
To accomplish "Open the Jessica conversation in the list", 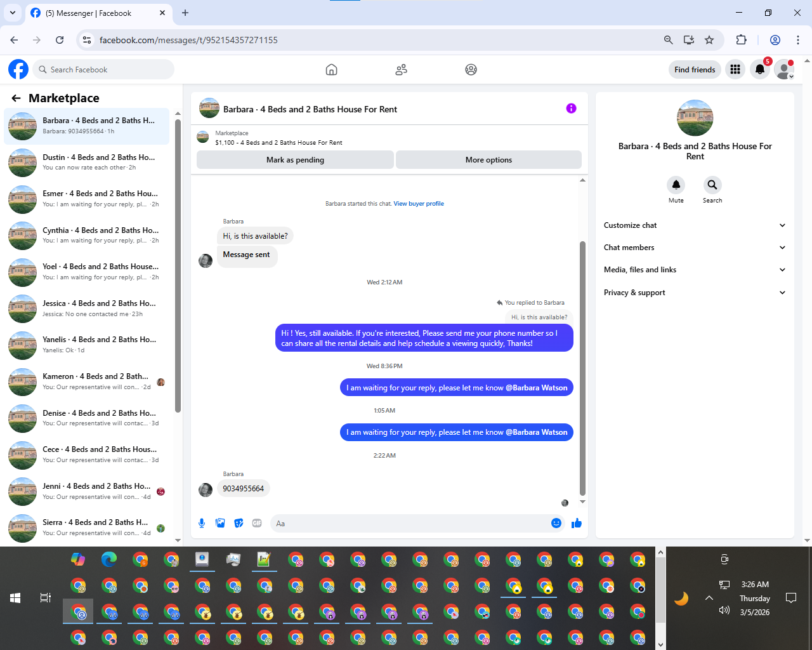I will [87, 308].
